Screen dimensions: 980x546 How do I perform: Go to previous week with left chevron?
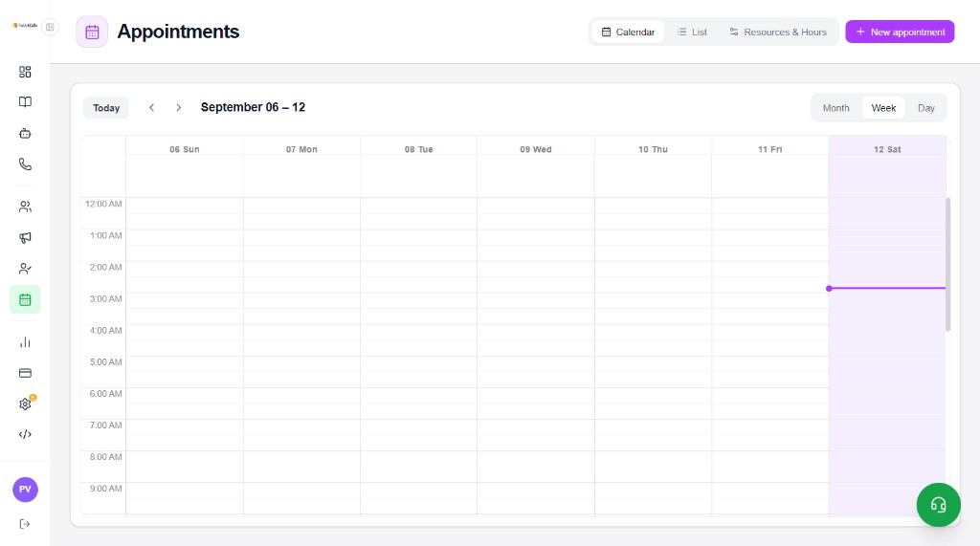coord(151,107)
